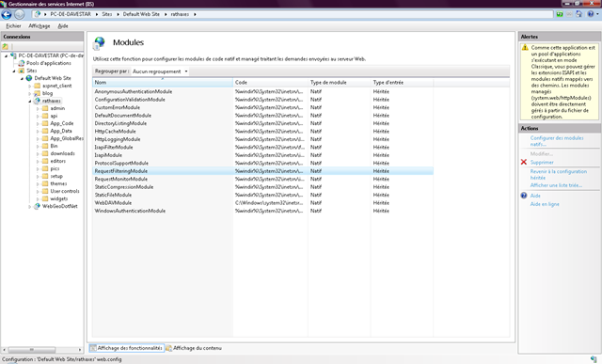Screen dimensions: 602x364
Task: Click the server PC-DE-DAVESTAR icon
Action: tap(13, 55)
